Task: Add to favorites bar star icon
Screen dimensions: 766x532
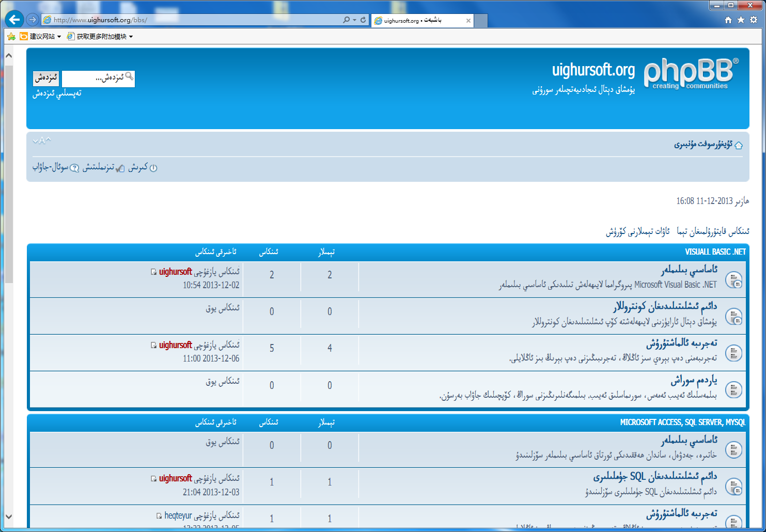Action: click(11, 36)
